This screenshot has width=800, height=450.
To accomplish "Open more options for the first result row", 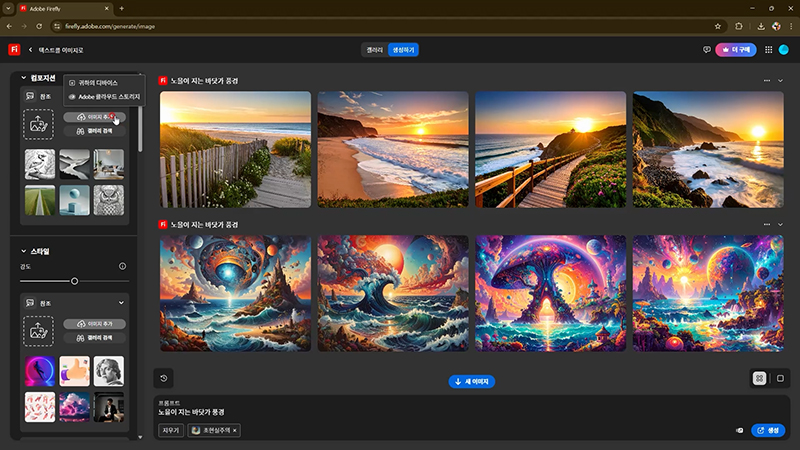I will pos(767,80).
